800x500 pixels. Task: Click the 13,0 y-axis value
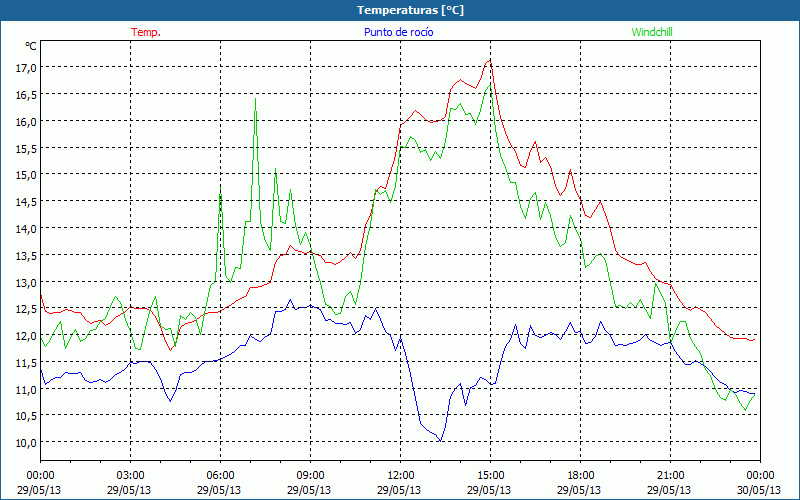click(26, 282)
